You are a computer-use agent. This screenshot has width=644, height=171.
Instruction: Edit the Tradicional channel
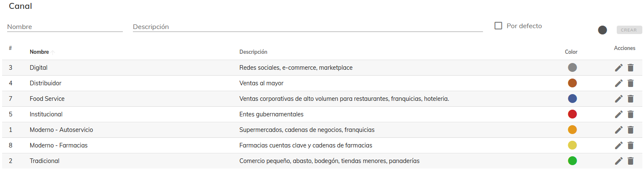click(618, 161)
